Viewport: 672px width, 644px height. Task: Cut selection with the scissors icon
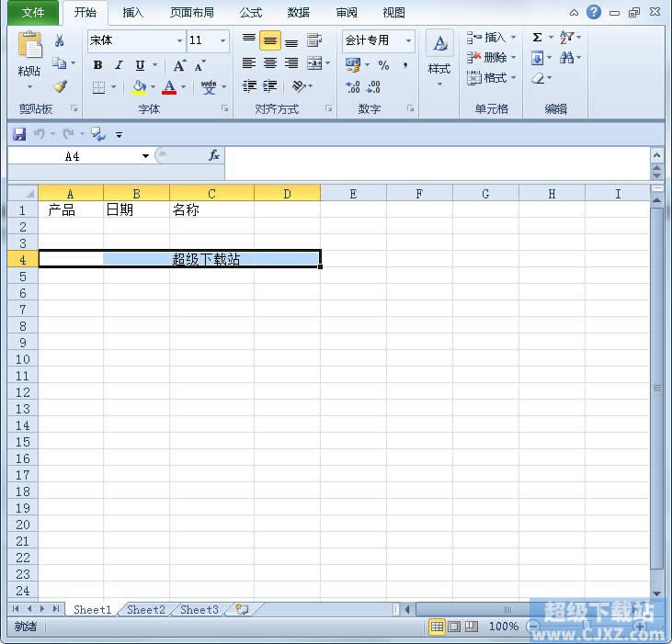pyautogui.click(x=60, y=40)
